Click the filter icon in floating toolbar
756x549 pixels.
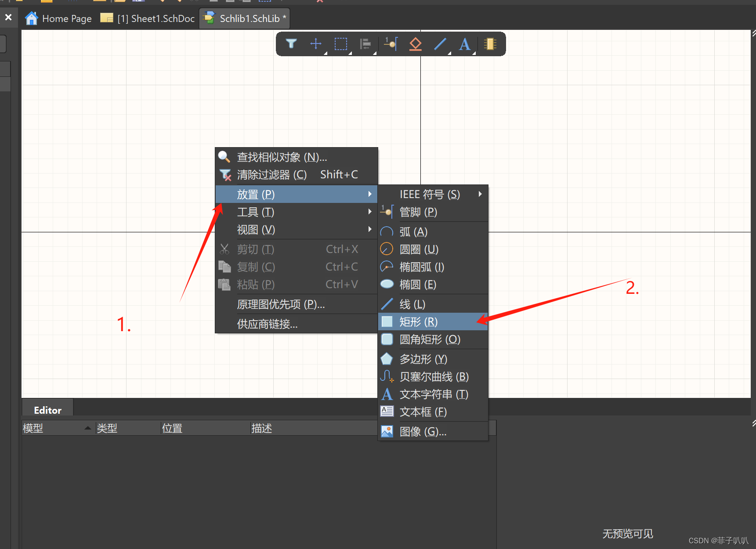291,44
